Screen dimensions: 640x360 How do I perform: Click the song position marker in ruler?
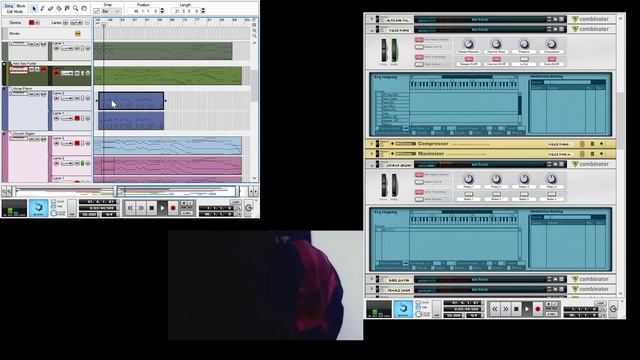pyautogui.click(x=104, y=24)
